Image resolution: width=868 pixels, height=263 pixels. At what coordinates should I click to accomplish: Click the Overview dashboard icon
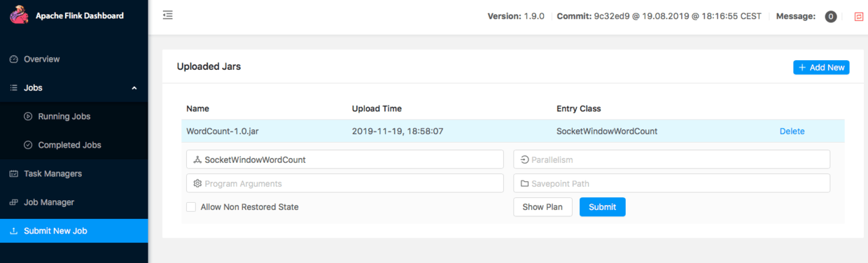coord(13,59)
